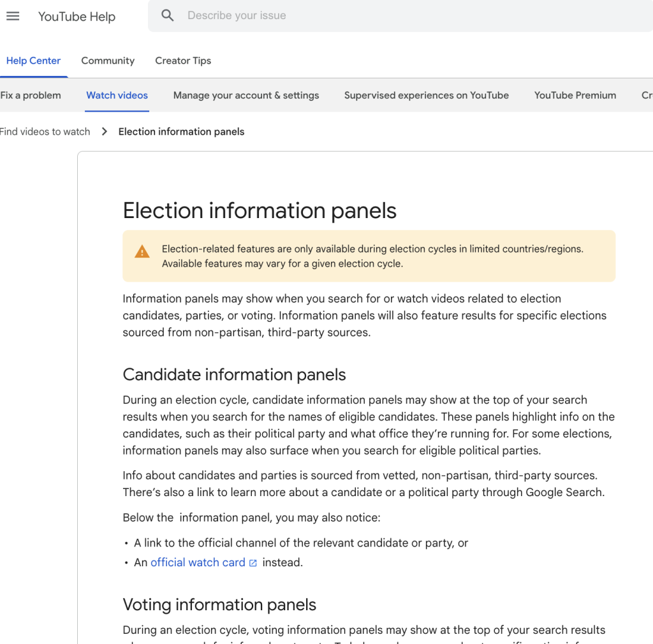
Task: Open the Creator Tips tab
Action: point(183,61)
